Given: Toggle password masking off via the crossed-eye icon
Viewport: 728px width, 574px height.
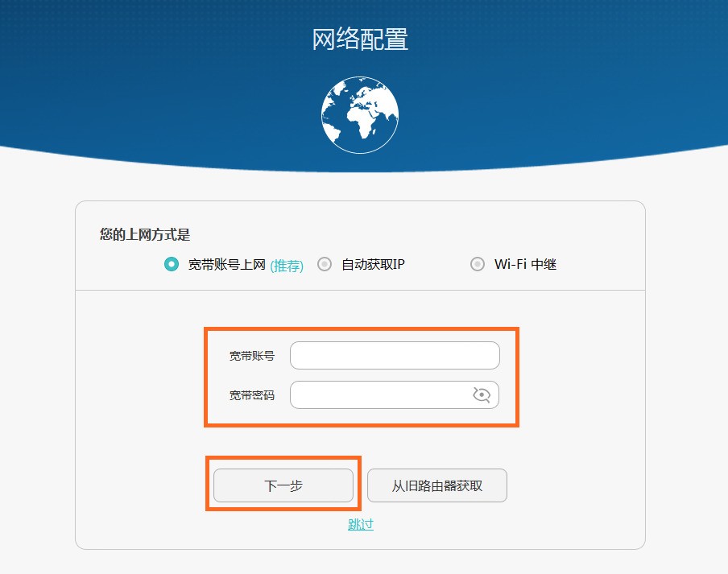Looking at the screenshot, I should pos(481,394).
